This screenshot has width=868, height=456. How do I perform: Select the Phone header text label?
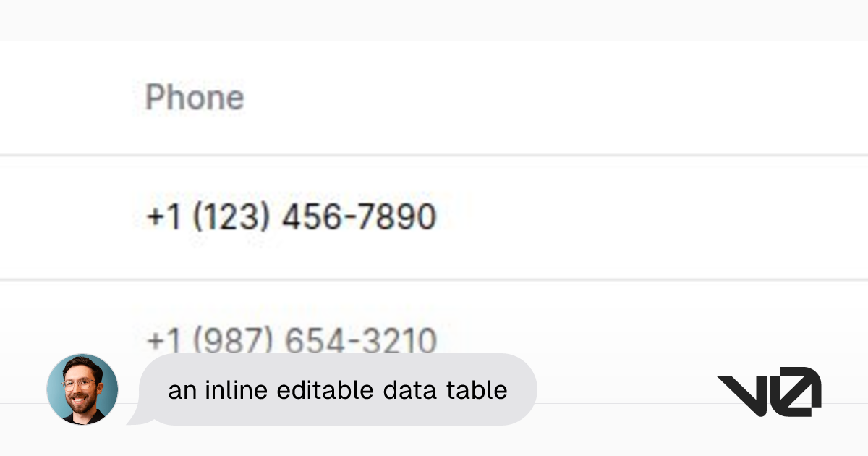coord(194,96)
